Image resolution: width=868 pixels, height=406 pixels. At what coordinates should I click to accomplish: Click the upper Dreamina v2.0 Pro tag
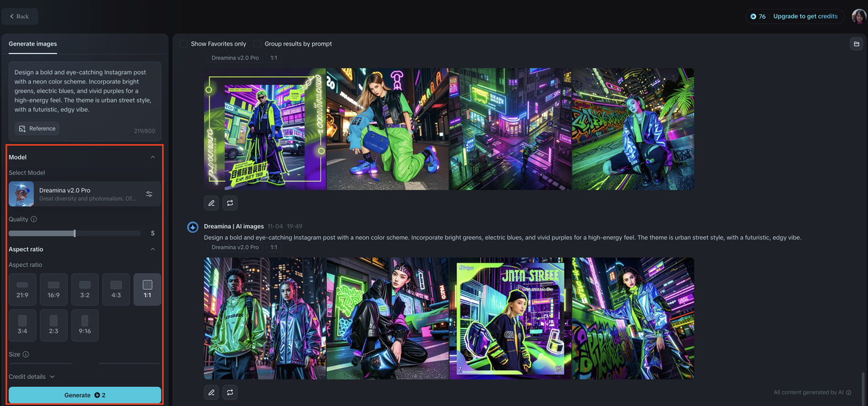click(235, 58)
